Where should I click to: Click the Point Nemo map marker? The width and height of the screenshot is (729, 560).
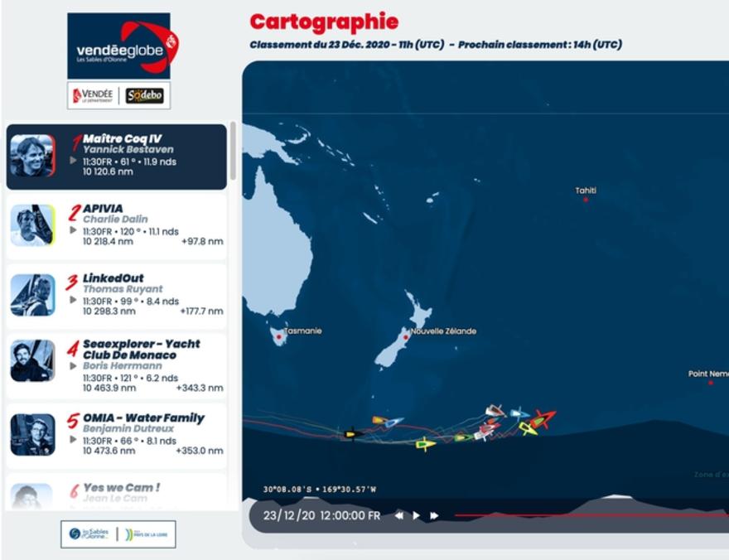point(711,383)
